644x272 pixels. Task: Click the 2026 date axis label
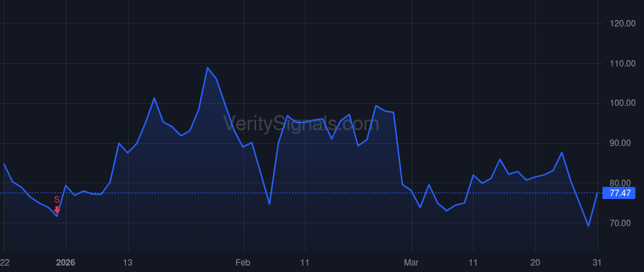pos(65,262)
